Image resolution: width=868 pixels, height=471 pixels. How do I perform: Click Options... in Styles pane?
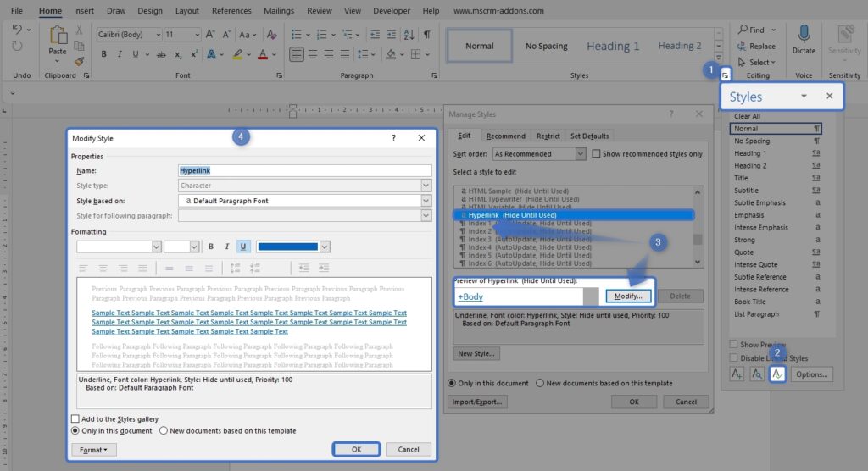point(811,374)
